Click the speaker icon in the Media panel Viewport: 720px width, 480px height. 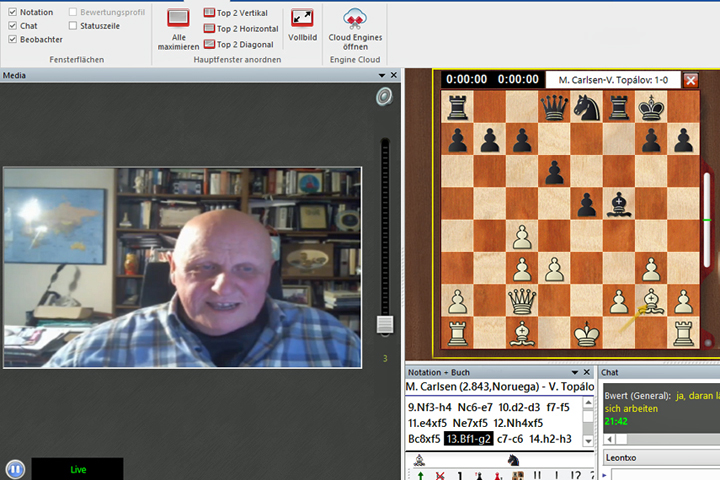pos(383,97)
